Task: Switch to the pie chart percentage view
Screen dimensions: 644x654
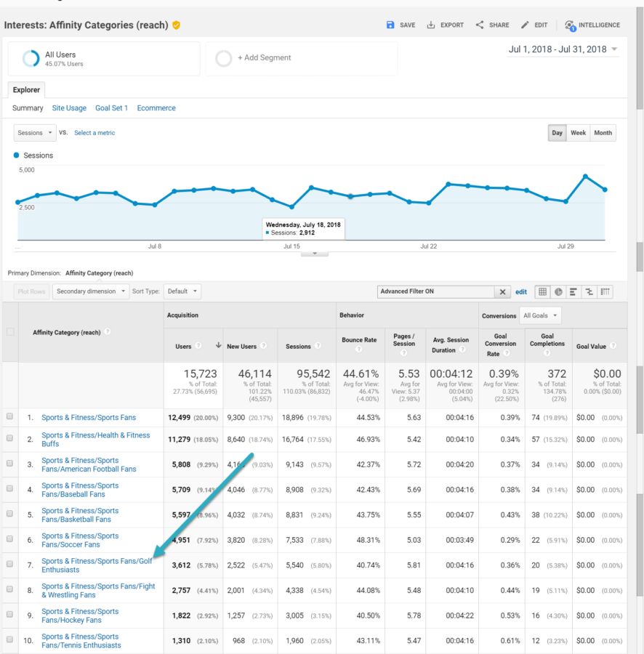Action: (558, 291)
